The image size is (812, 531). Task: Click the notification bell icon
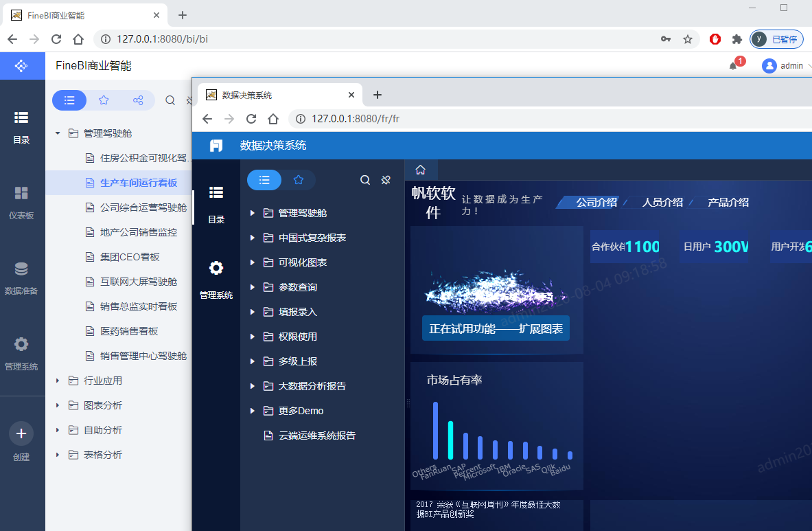click(x=733, y=66)
